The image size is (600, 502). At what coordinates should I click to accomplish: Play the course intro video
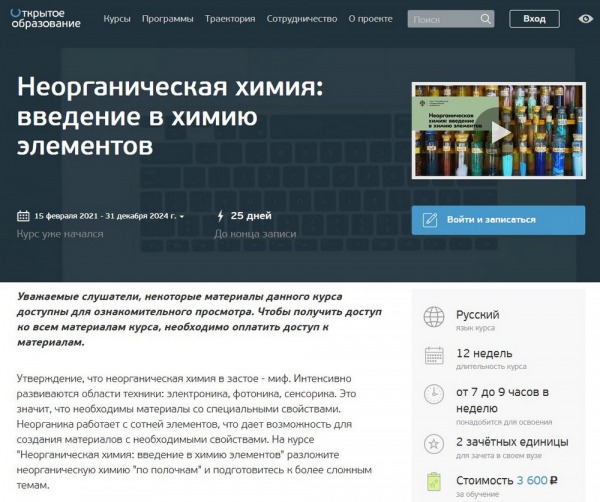(501, 132)
